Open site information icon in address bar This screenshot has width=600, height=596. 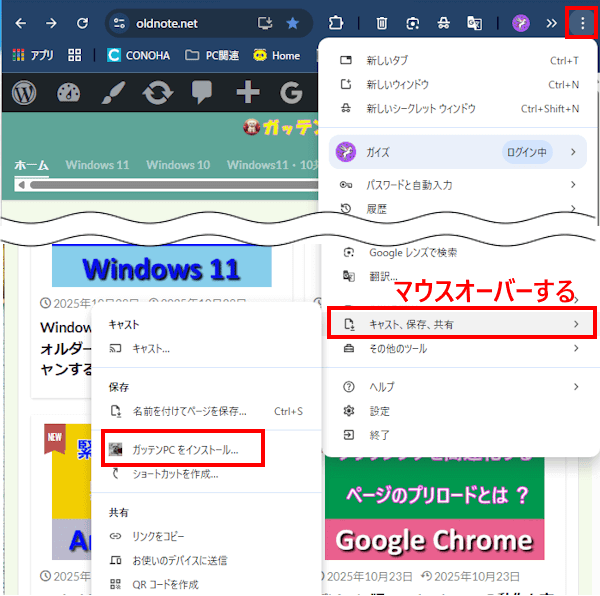click(x=119, y=24)
